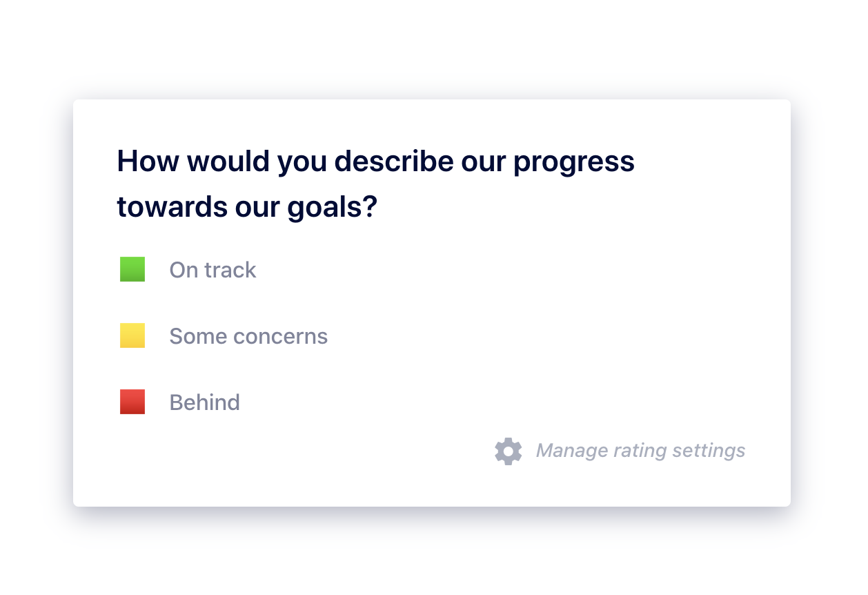
Task: Click the "Some concerns" label text
Action: click(248, 336)
